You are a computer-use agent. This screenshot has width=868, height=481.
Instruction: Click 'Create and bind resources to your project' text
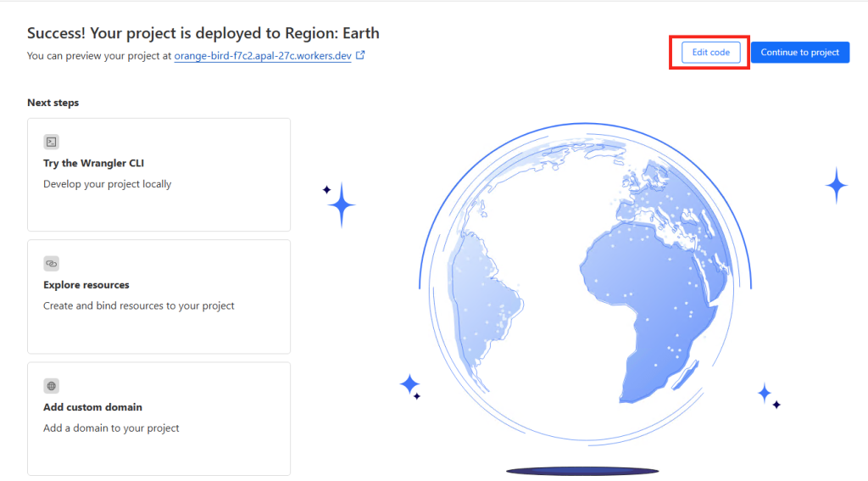[139, 306]
